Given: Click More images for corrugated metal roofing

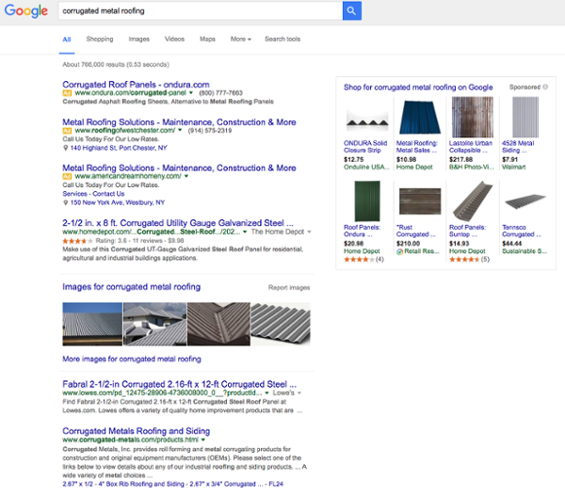Looking at the screenshot, I should pos(132,359).
